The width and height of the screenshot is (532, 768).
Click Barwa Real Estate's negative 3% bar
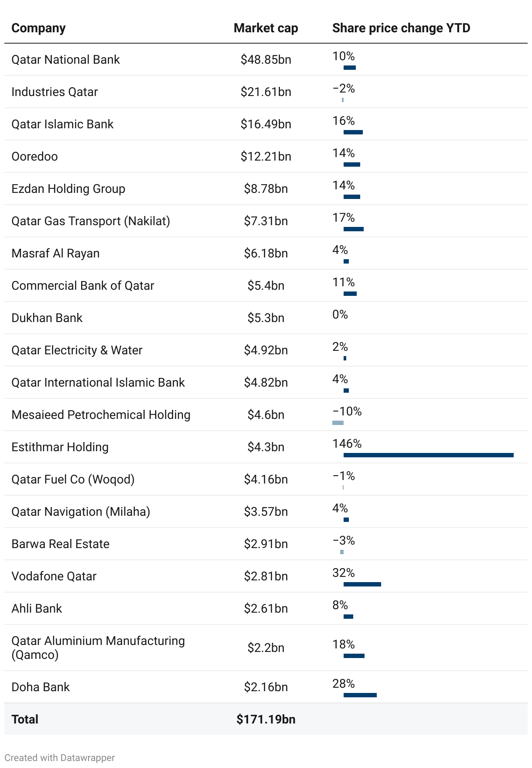point(342,552)
